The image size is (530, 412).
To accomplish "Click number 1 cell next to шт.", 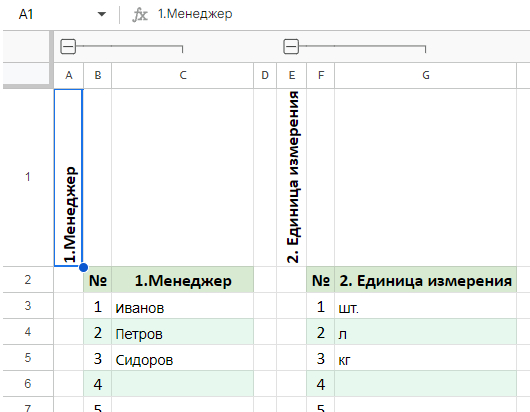I will pyautogui.click(x=321, y=306).
